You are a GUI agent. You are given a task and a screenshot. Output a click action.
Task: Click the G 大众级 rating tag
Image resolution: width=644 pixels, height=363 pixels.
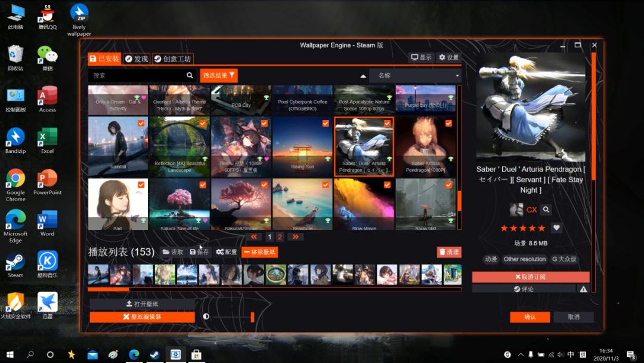click(x=564, y=259)
